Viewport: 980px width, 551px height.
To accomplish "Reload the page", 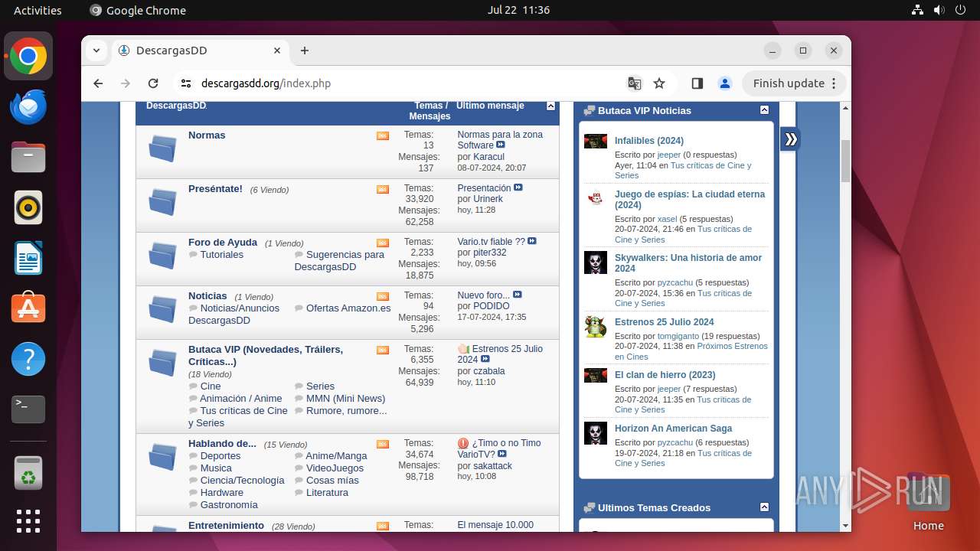I will coord(153,83).
